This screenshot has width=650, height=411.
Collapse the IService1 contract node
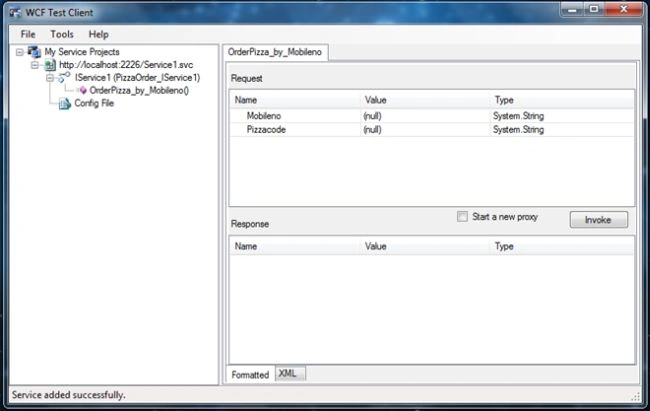pyautogui.click(x=50, y=78)
